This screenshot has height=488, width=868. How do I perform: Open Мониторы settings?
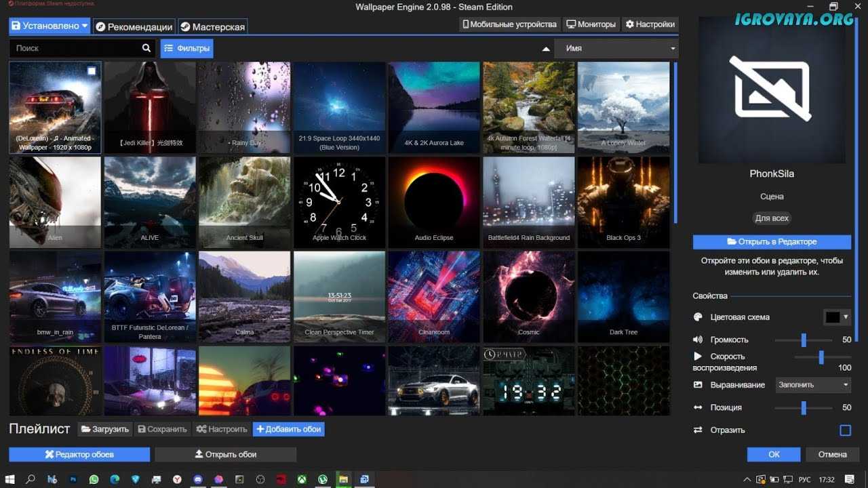tap(591, 24)
